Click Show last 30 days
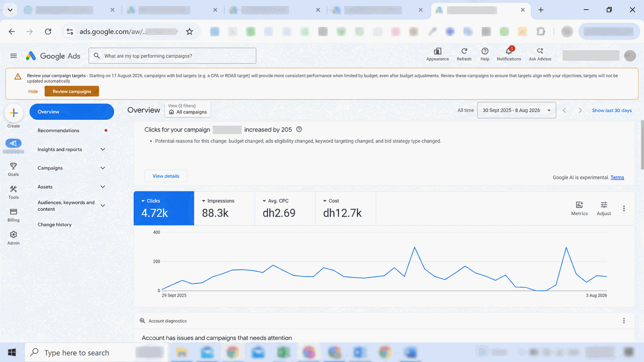The width and height of the screenshot is (644, 362). coord(612,110)
